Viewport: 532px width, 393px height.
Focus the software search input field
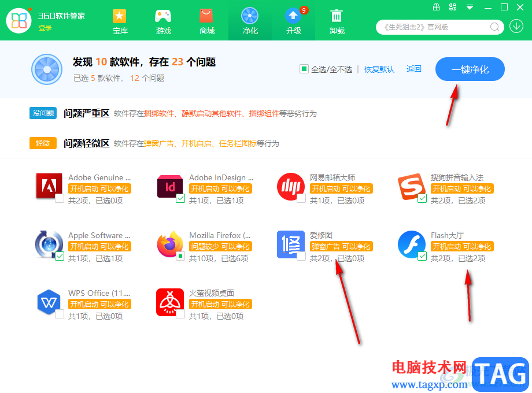(x=435, y=27)
